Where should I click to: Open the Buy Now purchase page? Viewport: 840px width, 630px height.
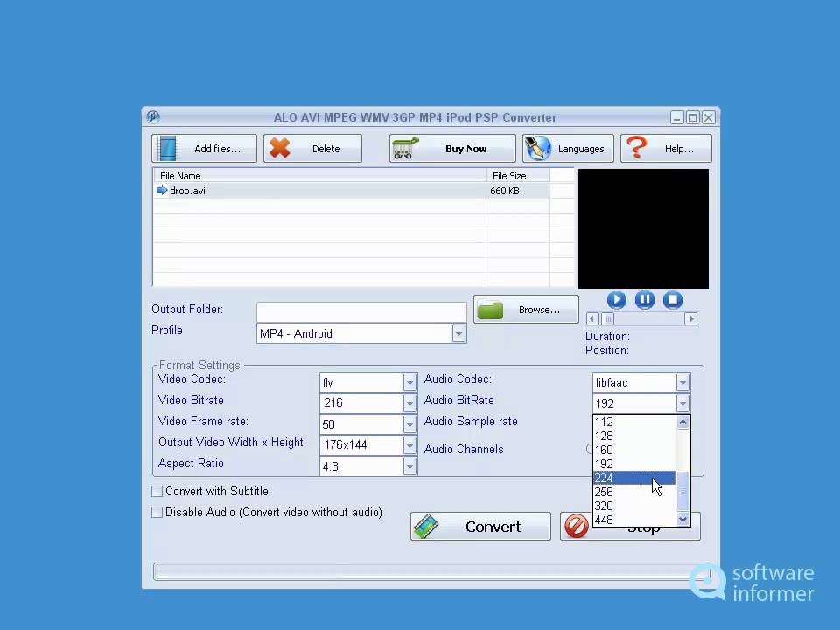click(x=452, y=149)
